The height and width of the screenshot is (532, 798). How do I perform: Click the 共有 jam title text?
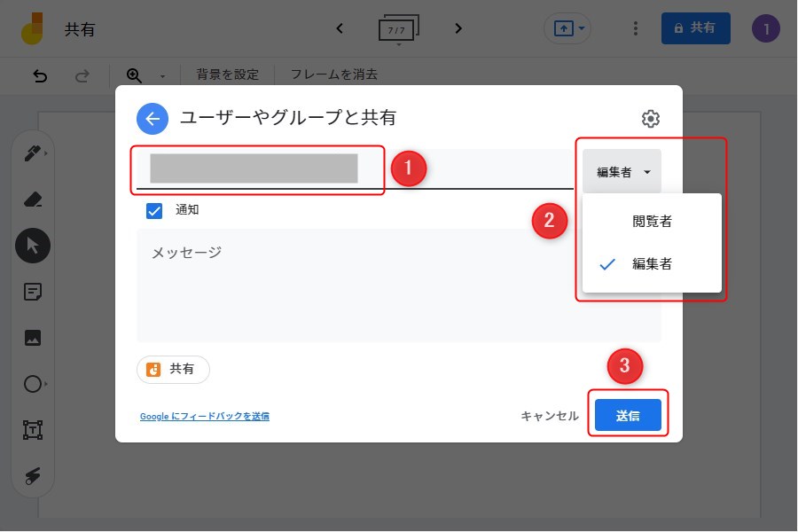click(80, 29)
